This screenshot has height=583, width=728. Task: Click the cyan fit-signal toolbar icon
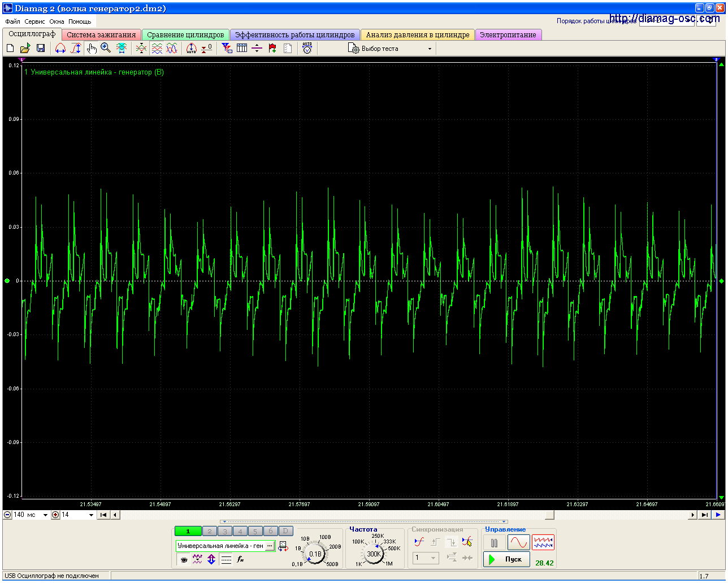(122, 49)
